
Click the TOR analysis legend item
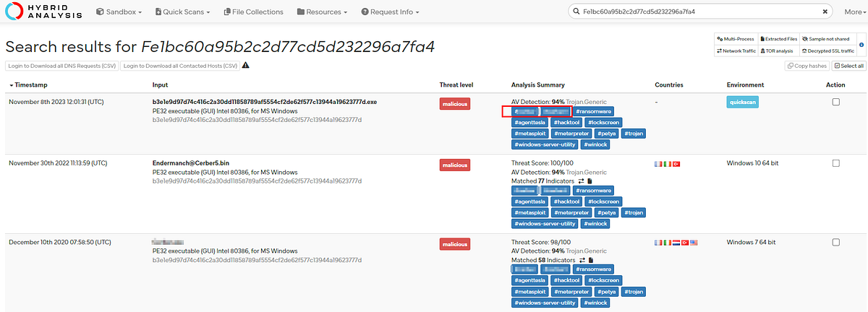click(x=778, y=51)
